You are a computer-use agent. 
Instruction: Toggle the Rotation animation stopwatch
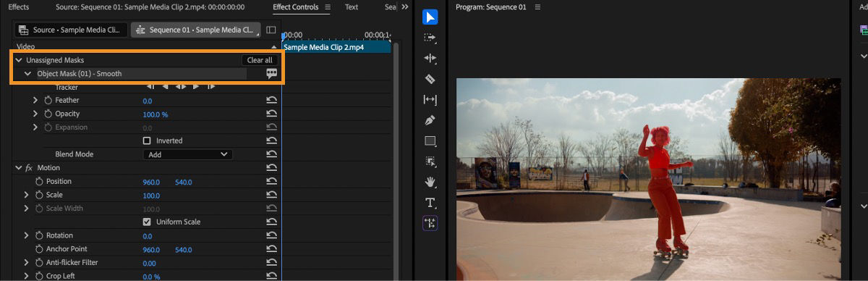click(x=40, y=235)
